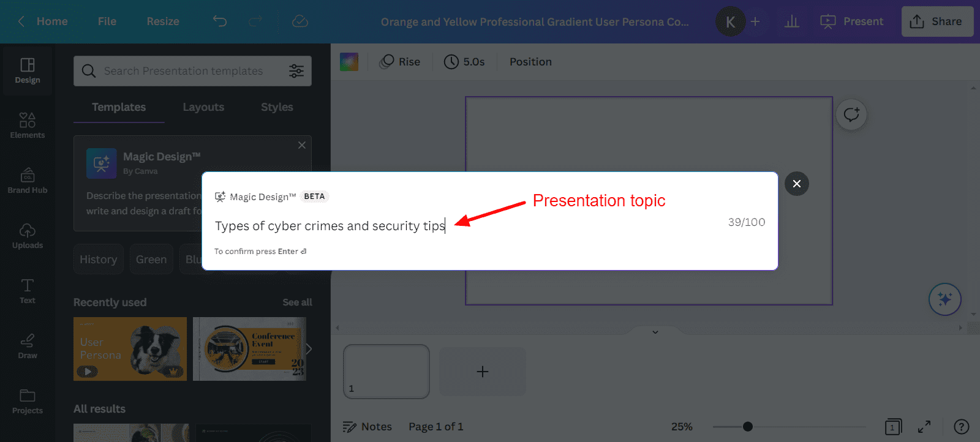Click the presentation title in top bar

click(x=535, y=22)
